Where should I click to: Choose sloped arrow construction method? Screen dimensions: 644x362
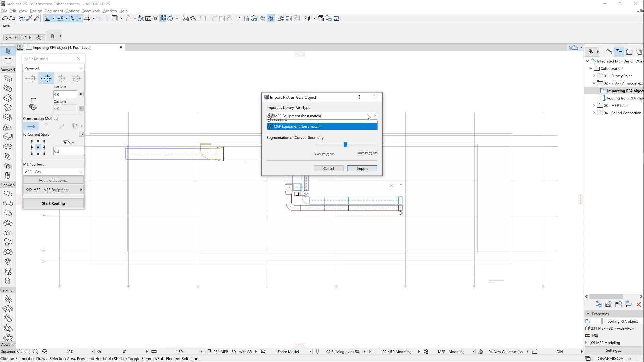click(61, 126)
